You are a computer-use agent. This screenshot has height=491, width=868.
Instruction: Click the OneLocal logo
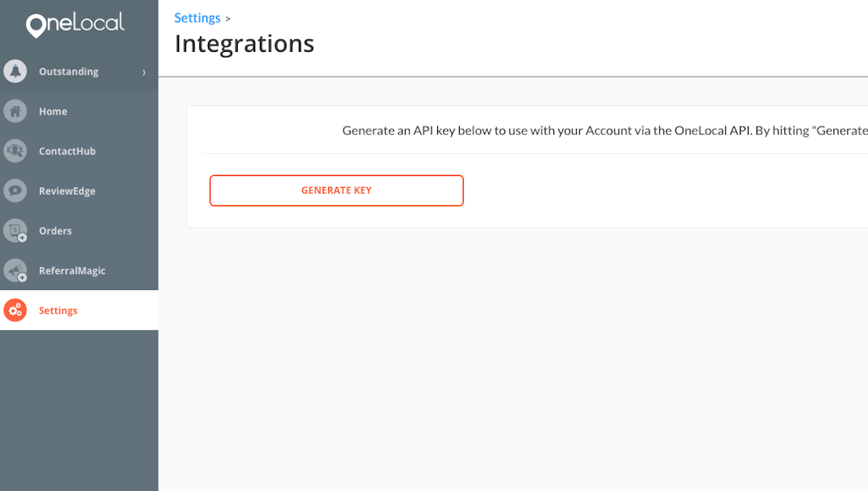(x=75, y=24)
